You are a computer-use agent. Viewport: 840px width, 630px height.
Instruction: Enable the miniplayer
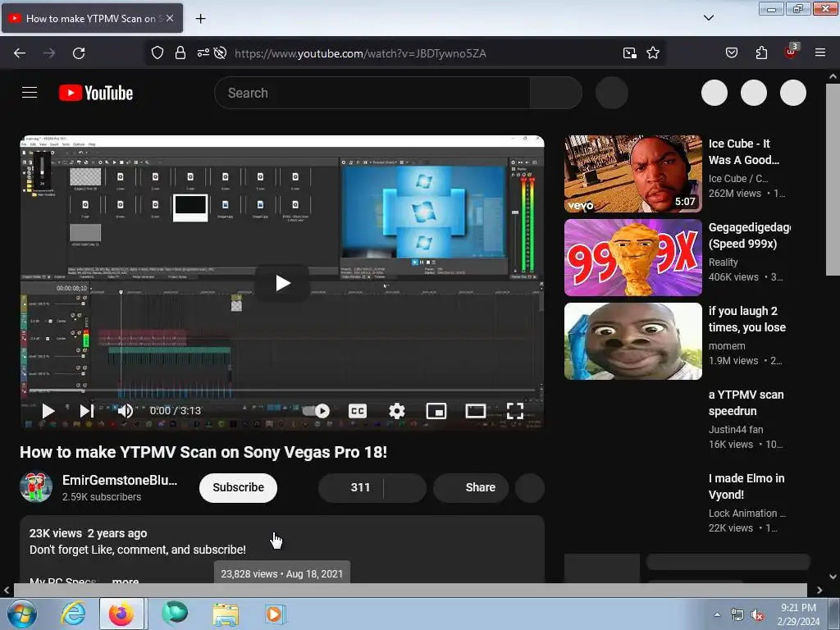pos(436,411)
